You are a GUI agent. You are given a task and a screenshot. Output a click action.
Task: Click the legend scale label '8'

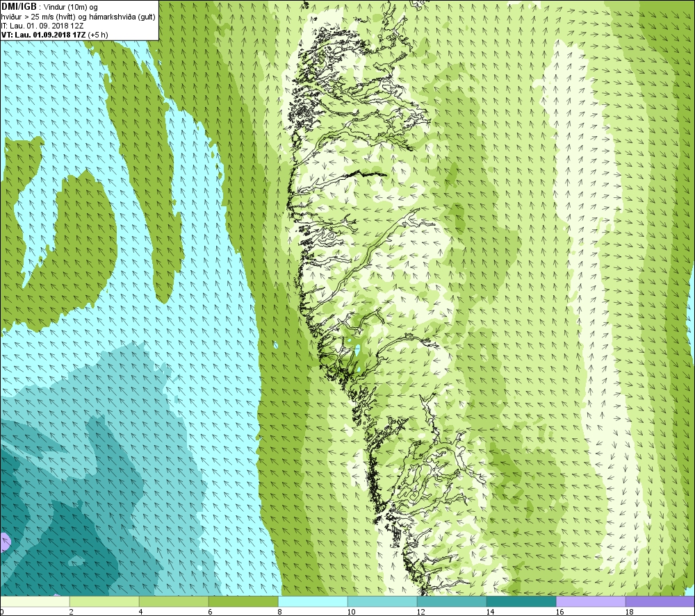(x=279, y=612)
